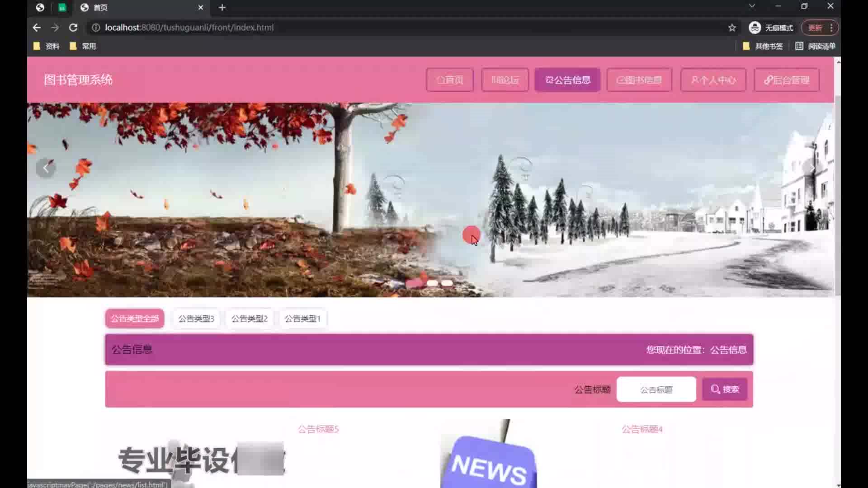Open 其他书签 bookmarks folder
The height and width of the screenshot is (488, 868).
point(763,46)
